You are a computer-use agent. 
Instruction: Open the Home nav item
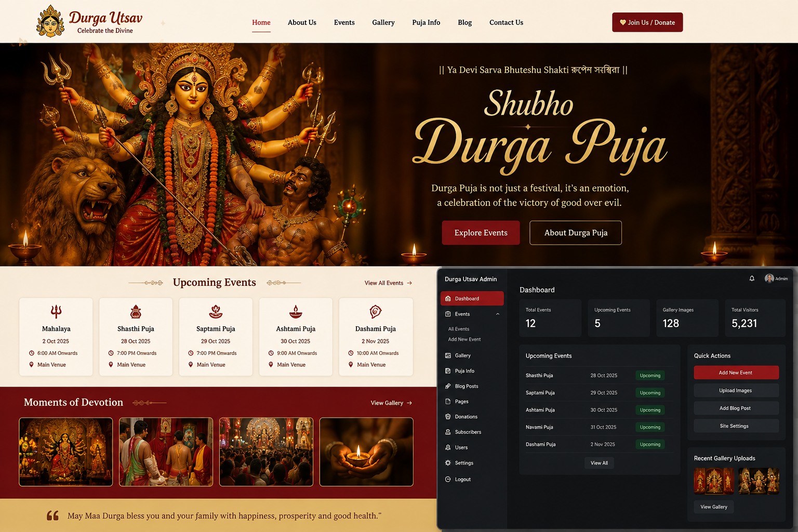[x=261, y=22]
